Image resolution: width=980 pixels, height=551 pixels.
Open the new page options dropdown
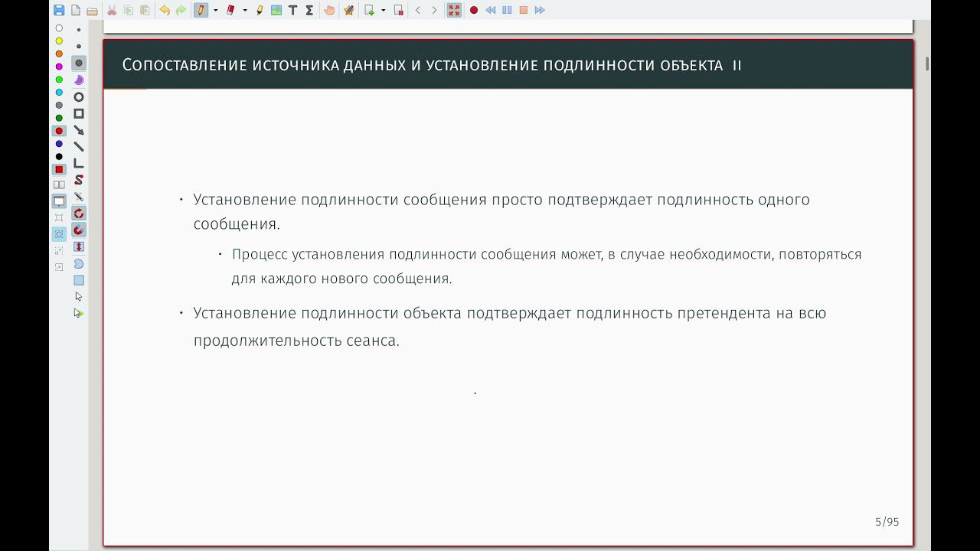384,10
